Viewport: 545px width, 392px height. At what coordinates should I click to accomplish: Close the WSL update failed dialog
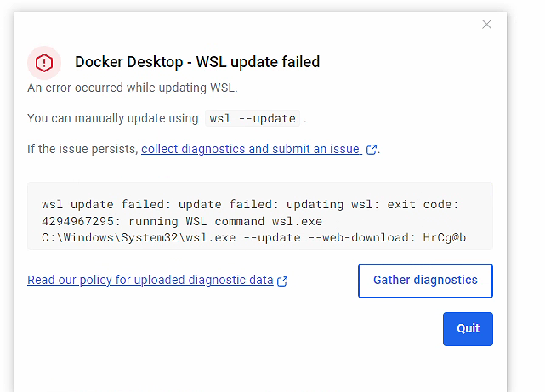[x=486, y=25]
